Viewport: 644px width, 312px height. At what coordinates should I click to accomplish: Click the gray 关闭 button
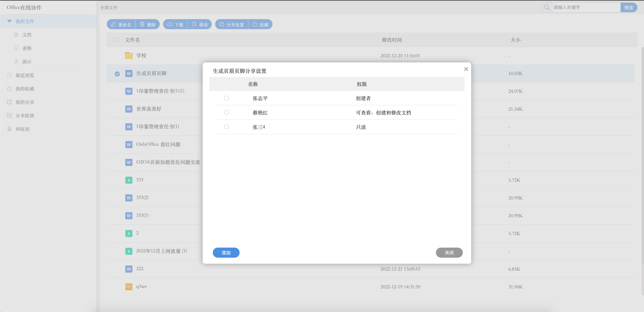449,253
